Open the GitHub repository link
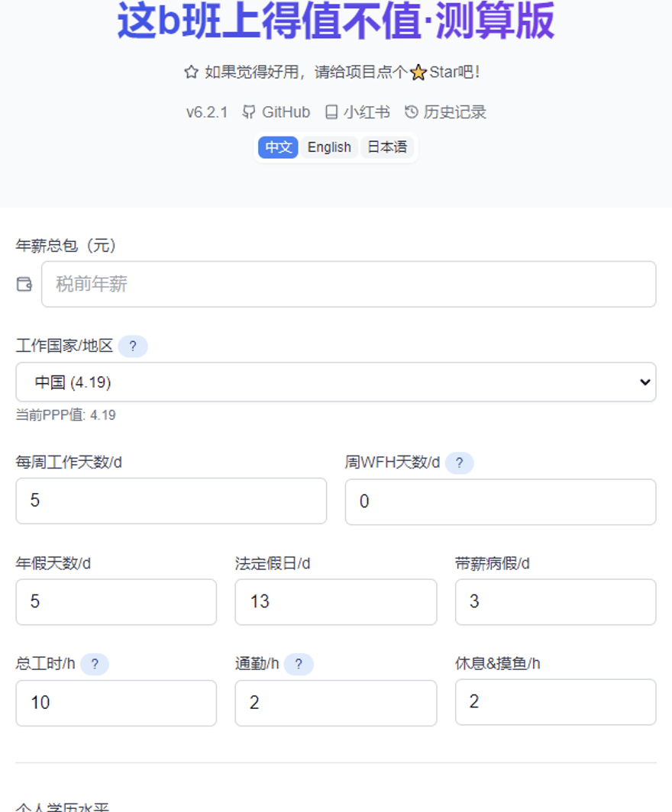Screen dimensions: 672x812 (276, 112)
